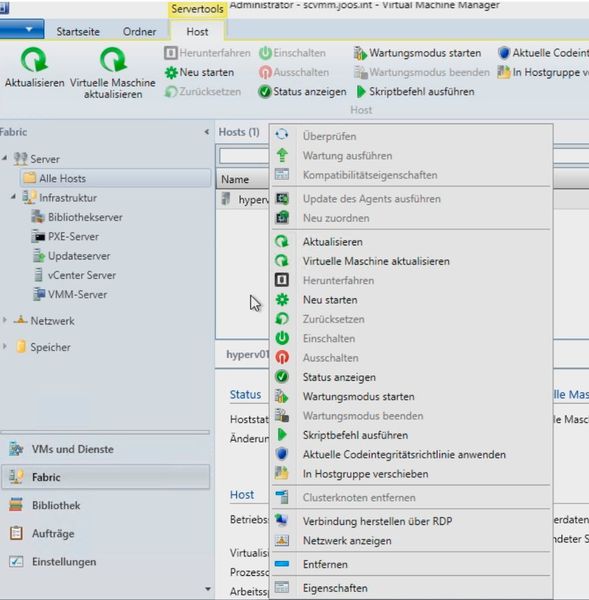Image resolution: width=589 pixels, height=600 pixels.
Task: Click Status anzeigen text in ribbon
Action: [310, 92]
